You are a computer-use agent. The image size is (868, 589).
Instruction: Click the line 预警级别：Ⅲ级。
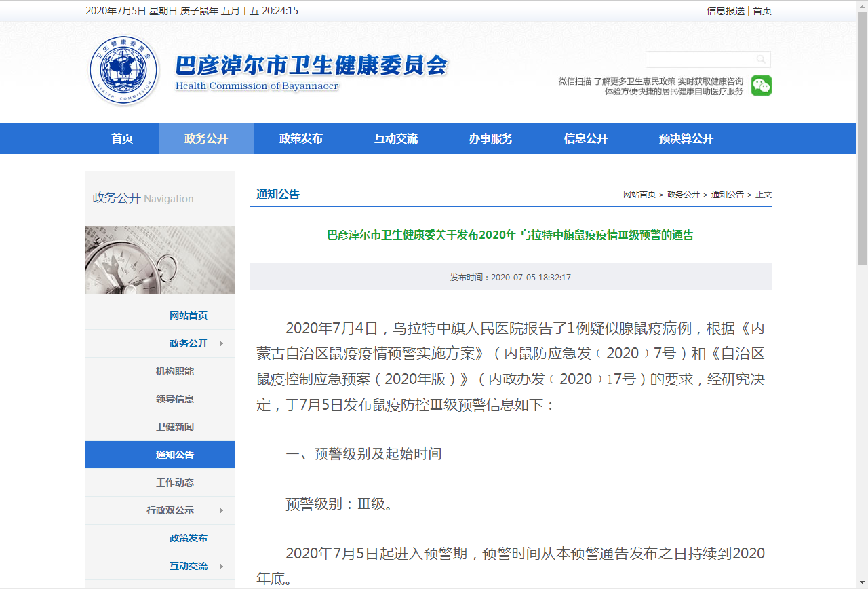pos(339,504)
